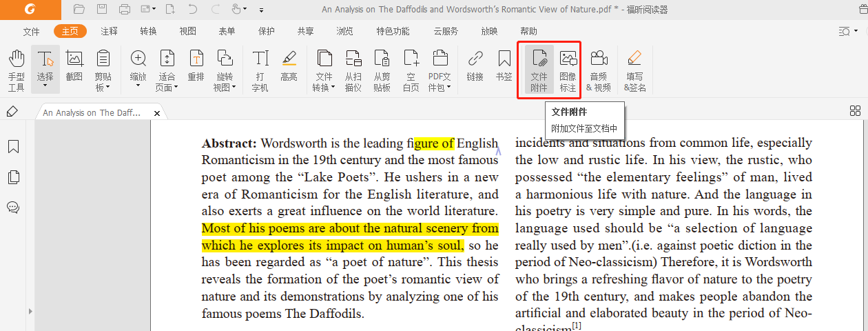Open the From Scanner (从扫描仪) tool
868x331 pixels.
click(353, 70)
